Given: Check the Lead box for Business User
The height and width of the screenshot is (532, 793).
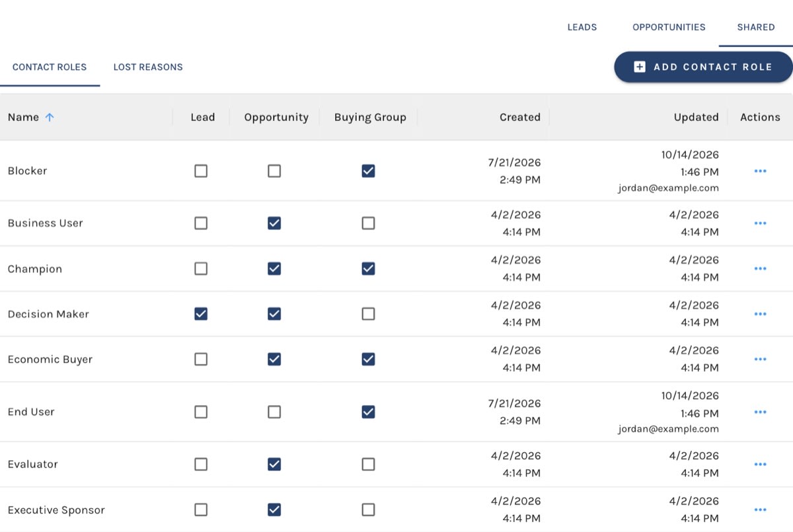Looking at the screenshot, I should coord(201,223).
